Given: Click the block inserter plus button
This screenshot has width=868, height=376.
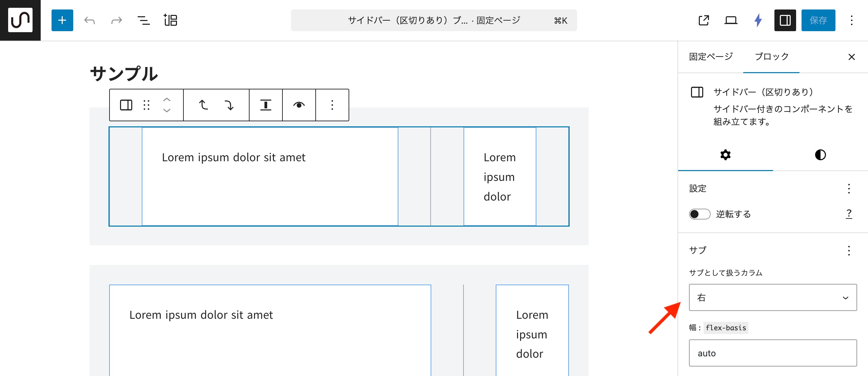Looking at the screenshot, I should pos(62,20).
